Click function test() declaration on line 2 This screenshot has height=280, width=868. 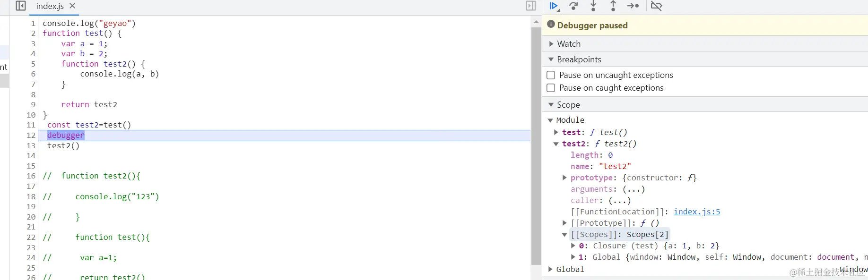pos(82,33)
